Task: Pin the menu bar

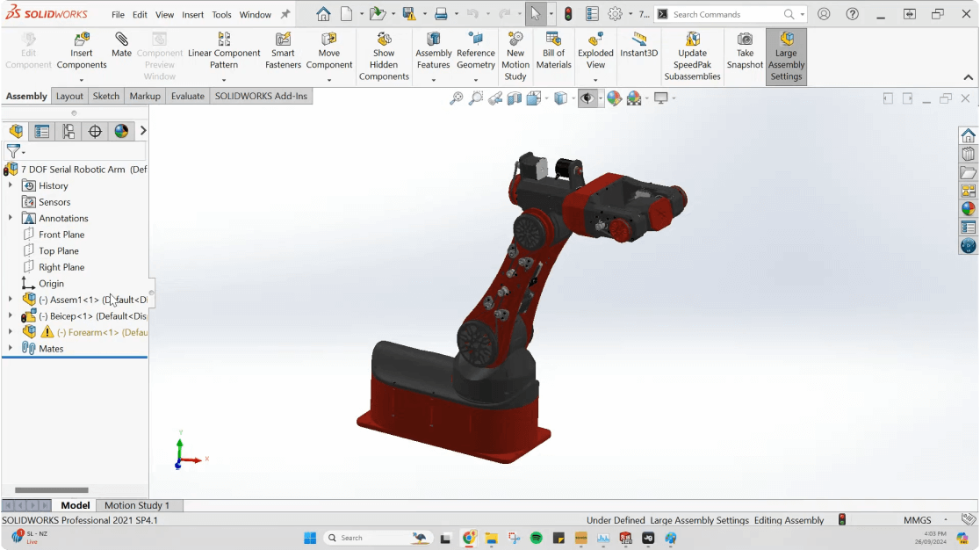Action: 285,14
